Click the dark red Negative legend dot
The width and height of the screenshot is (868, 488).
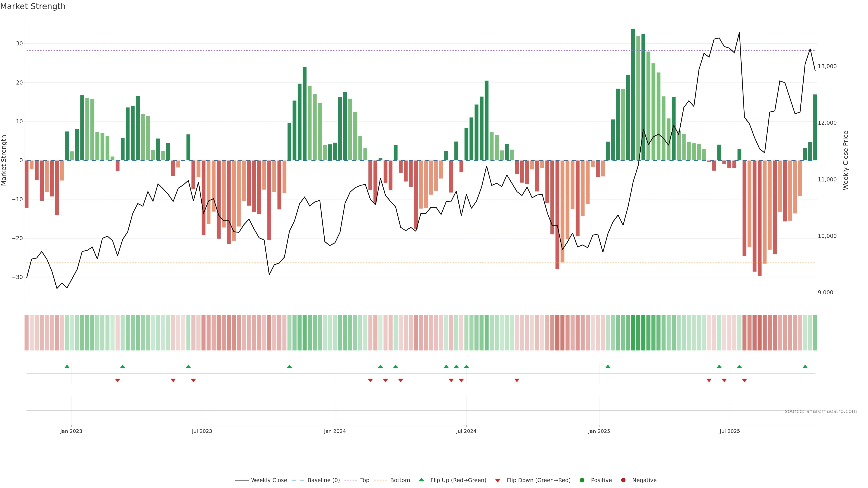(x=623, y=480)
